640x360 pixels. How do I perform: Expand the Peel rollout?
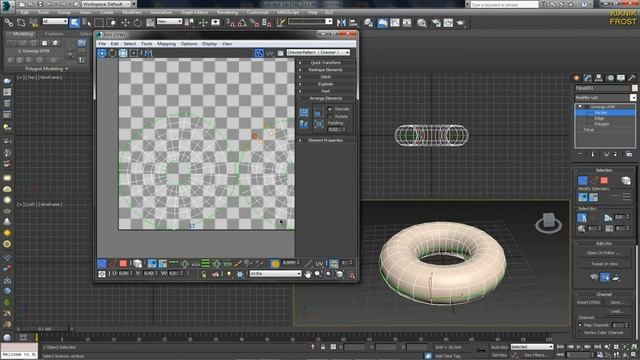325,91
